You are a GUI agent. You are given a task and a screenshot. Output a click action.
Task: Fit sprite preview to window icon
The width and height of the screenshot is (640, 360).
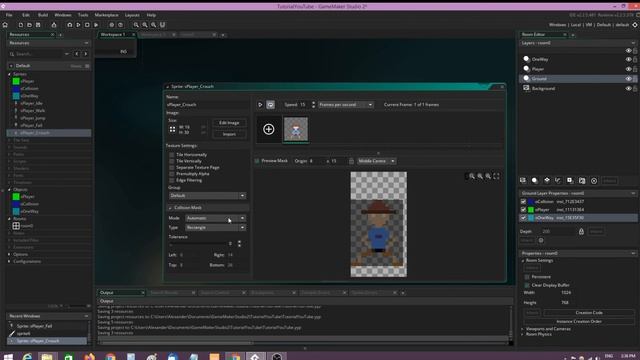(x=496, y=176)
